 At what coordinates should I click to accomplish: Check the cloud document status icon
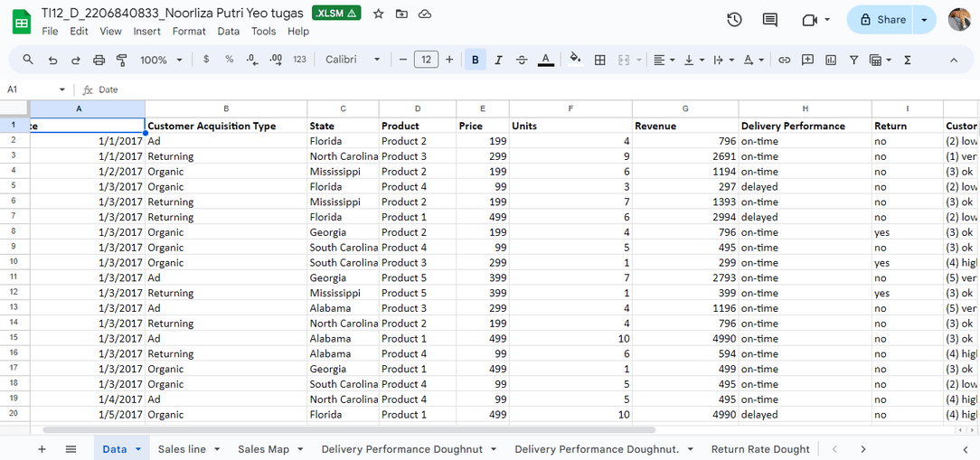[x=425, y=14]
